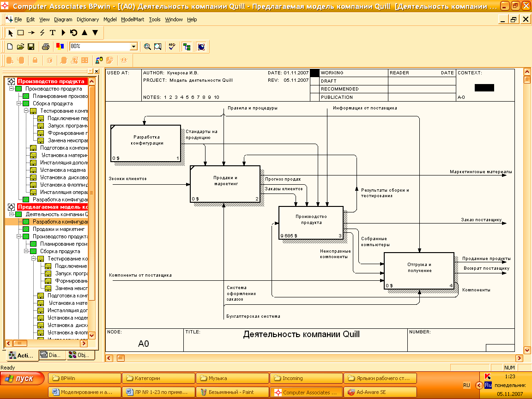Select Производство продукта diagram box
The width and height of the screenshot is (532, 399).
tap(311, 223)
